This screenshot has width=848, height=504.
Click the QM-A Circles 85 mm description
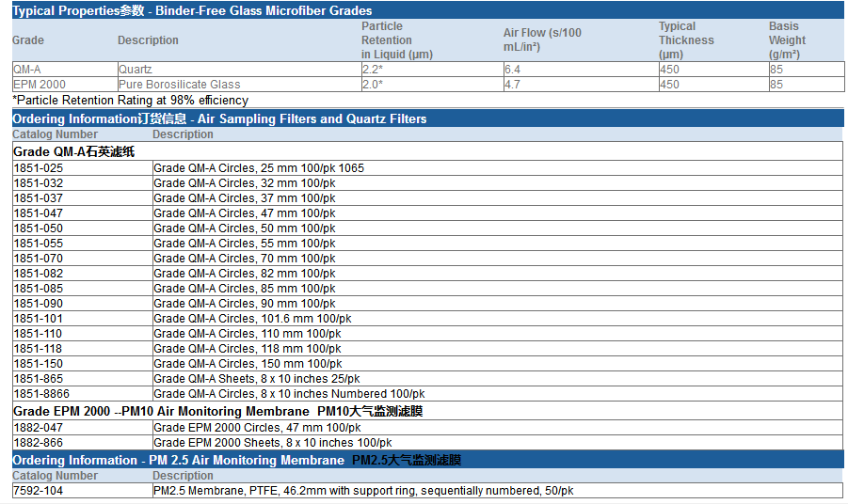pyautogui.click(x=245, y=289)
